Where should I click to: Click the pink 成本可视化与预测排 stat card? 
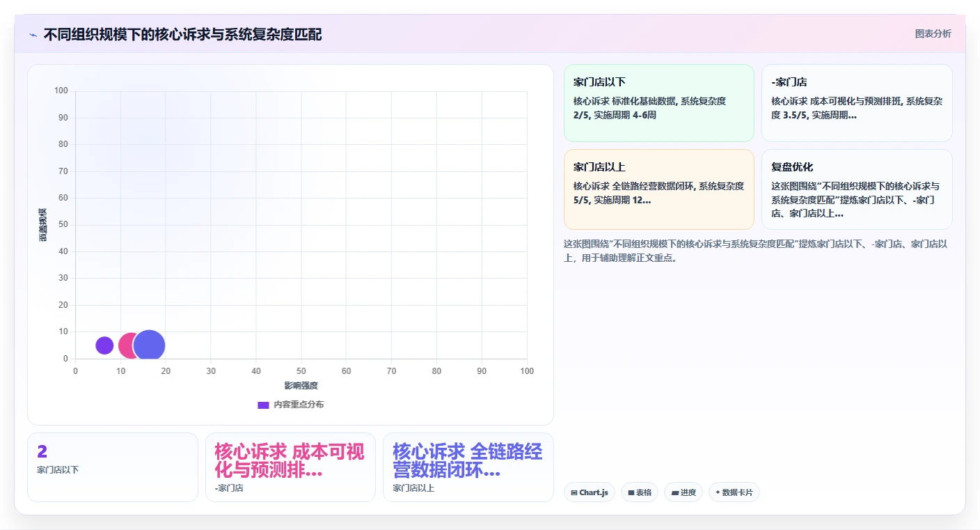coord(290,467)
